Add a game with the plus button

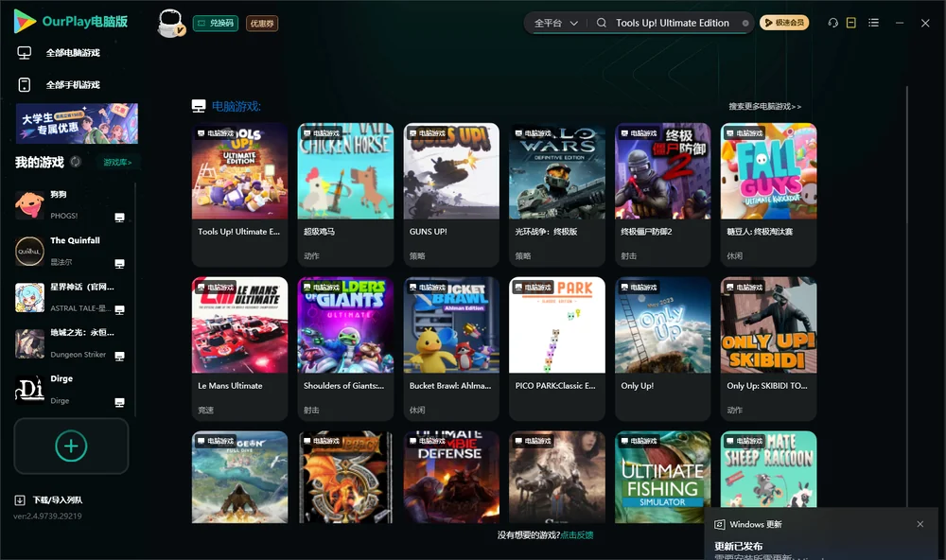71,446
